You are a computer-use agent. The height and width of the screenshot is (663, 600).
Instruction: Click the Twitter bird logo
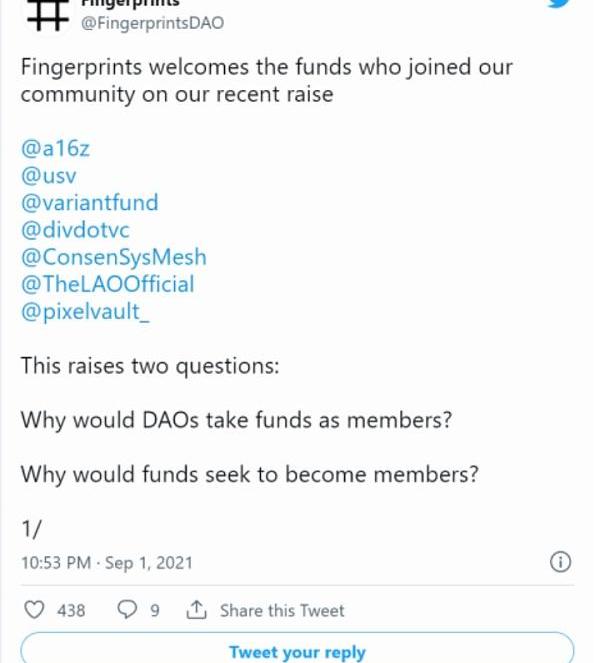[560, 4]
